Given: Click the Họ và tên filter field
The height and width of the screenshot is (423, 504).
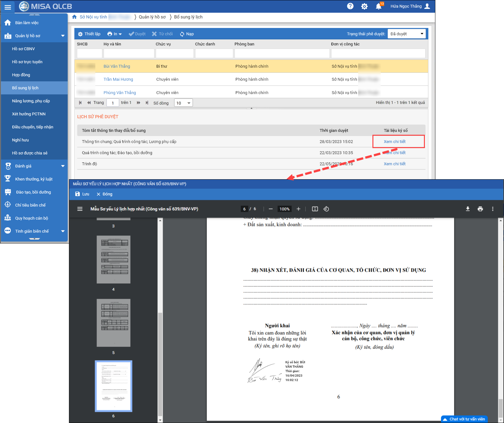Looking at the screenshot, I should pos(129,53).
